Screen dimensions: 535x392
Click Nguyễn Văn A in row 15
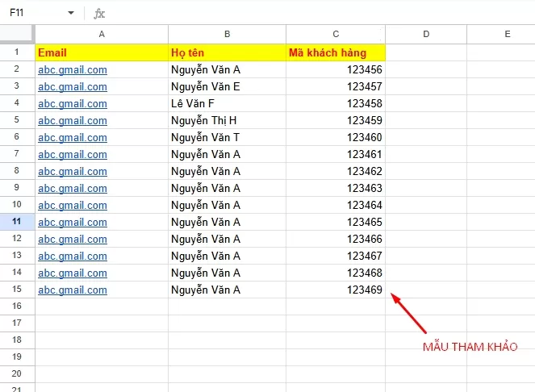228,290
